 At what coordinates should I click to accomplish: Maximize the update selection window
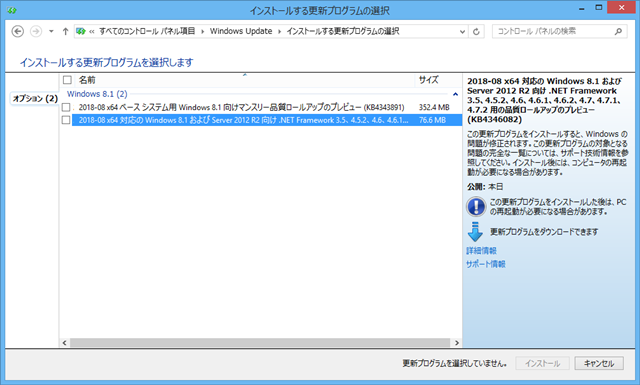tap(598, 7)
